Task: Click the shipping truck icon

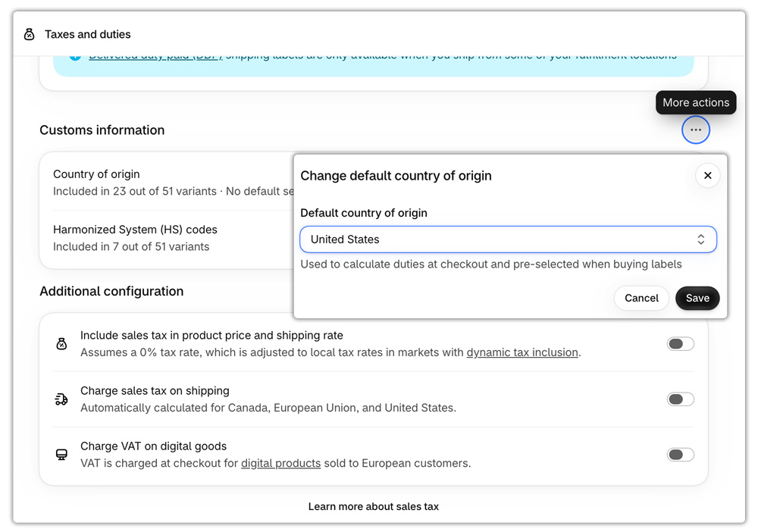Action: 61,399
